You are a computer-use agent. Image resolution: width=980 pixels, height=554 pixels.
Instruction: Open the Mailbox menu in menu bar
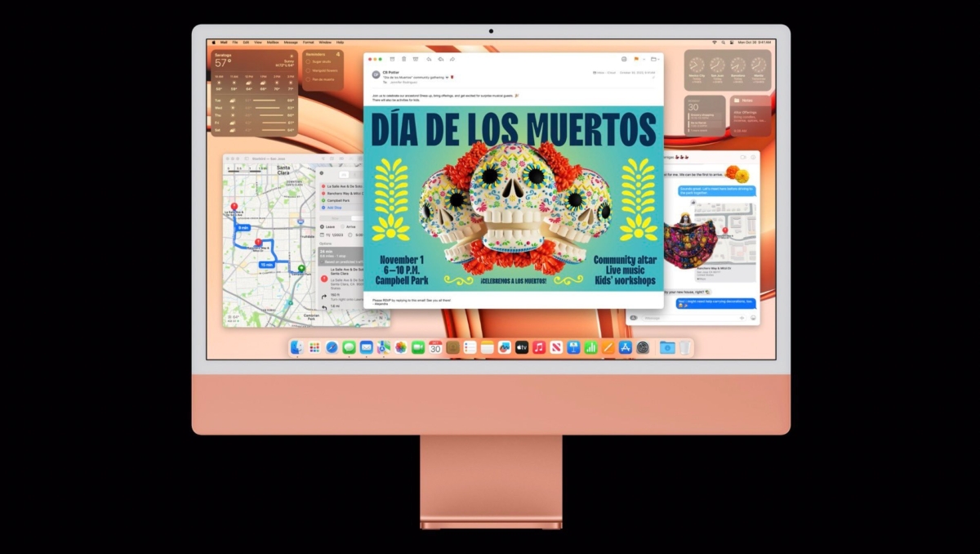tap(273, 42)
